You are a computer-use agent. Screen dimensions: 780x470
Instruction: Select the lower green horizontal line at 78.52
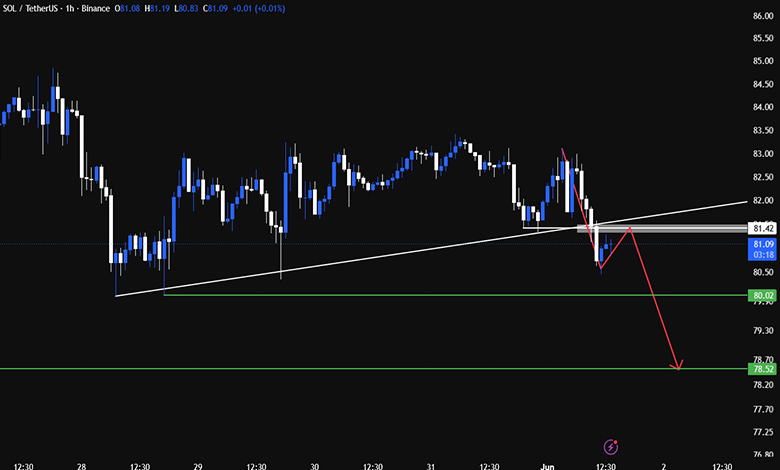tap(374, 369)
